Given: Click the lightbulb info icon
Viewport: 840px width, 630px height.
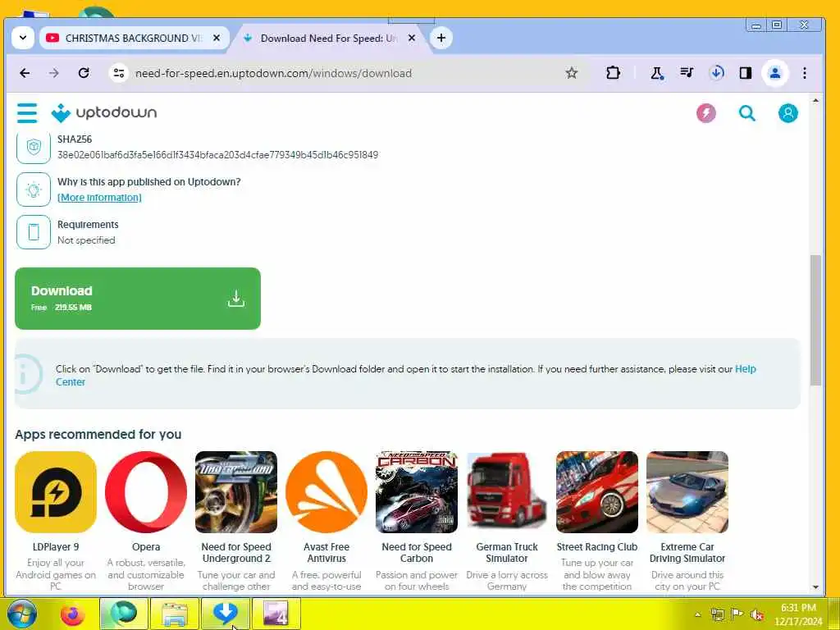Looking at the screenshot, I should [x=33, y=189].
